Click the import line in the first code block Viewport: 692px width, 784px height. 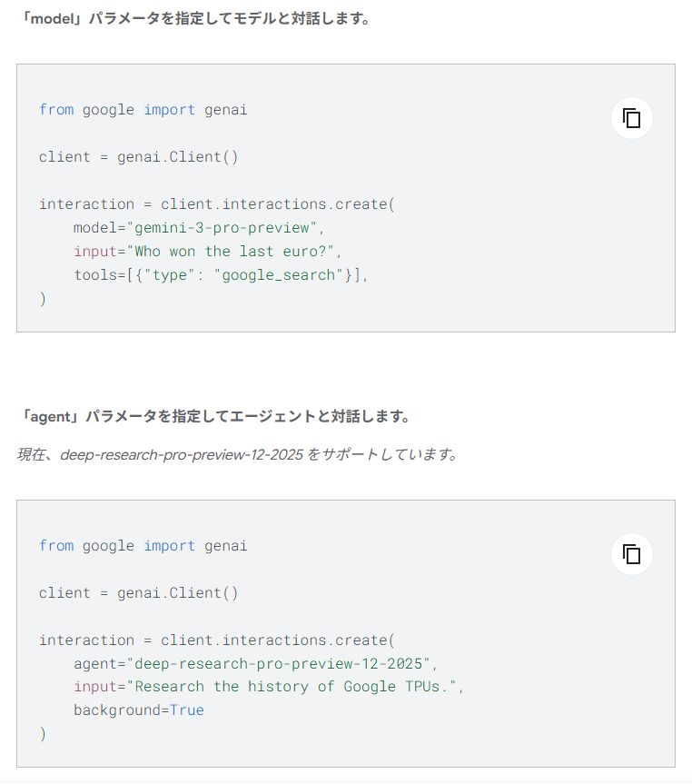pos(143,110)
